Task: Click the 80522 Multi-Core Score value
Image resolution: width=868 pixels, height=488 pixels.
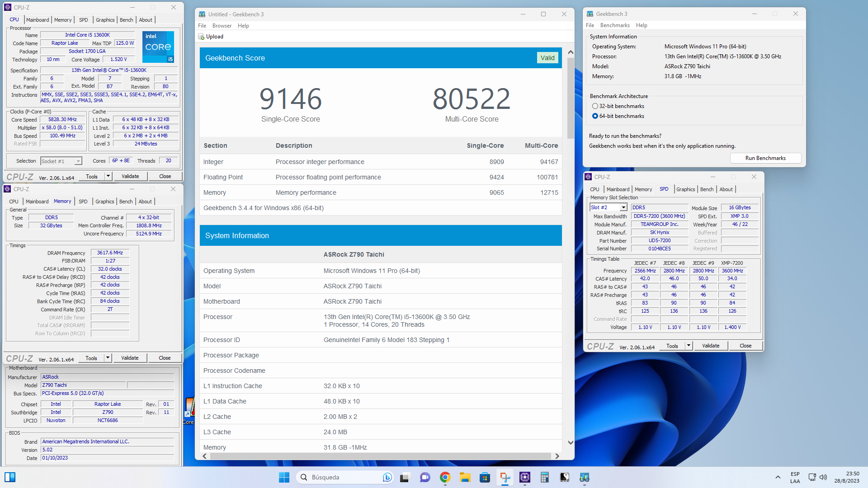Action: point(472,99)
